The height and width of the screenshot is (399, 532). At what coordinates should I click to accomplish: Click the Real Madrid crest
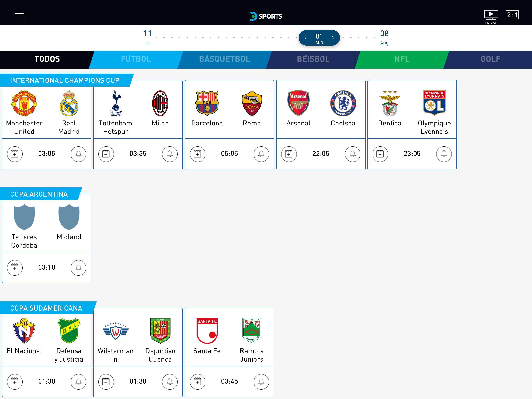(x=69, y=103)
